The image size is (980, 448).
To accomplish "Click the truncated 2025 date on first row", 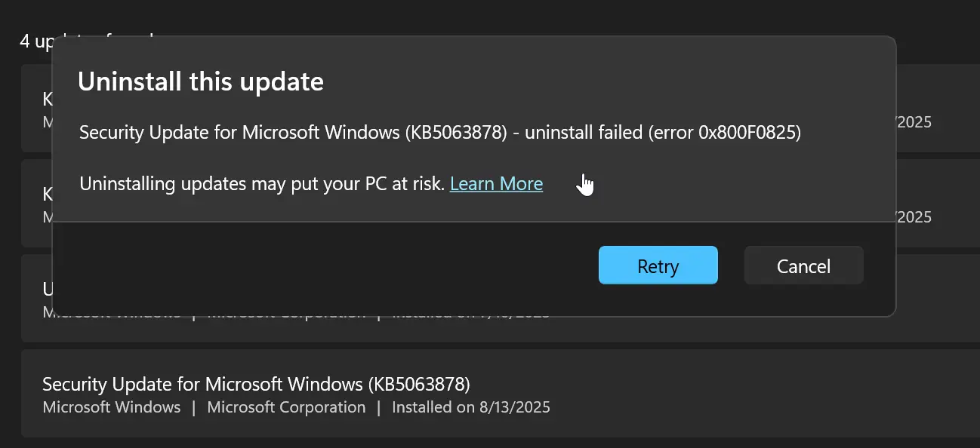I will 914,121.
